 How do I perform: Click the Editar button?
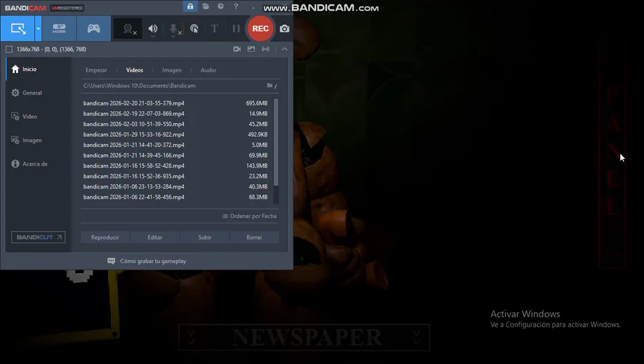click(x=155, y=237)
